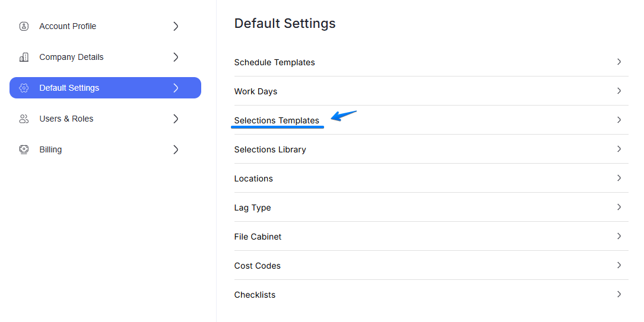The image size is (644, 322).
Task: Open Selections Library settings
Action: (x=270, y=149)
